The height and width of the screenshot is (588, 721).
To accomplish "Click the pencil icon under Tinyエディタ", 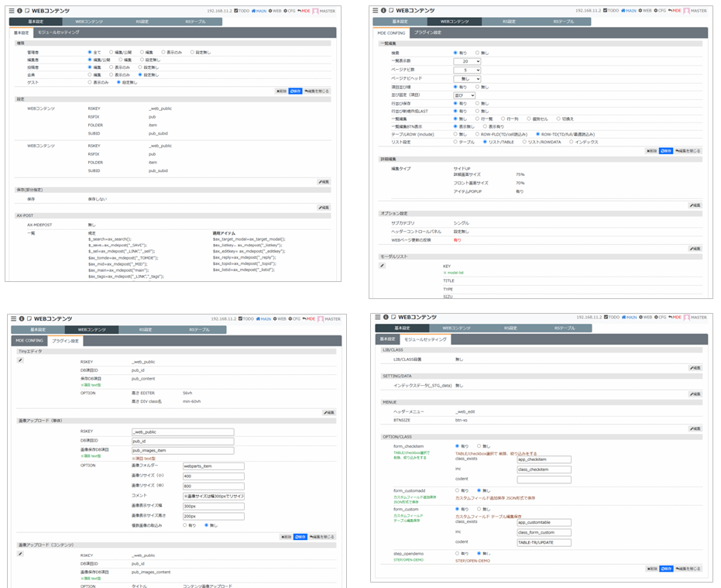I will tap(20, 360).
